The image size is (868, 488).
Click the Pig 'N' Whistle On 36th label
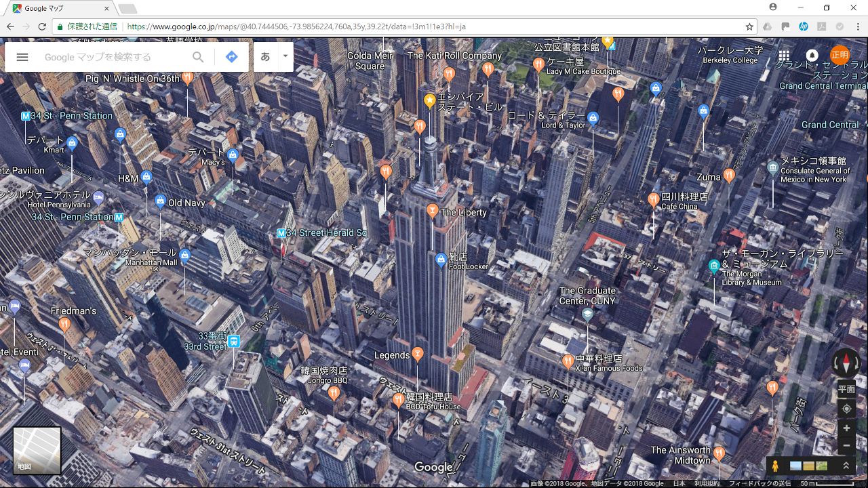tap(133, 79)
